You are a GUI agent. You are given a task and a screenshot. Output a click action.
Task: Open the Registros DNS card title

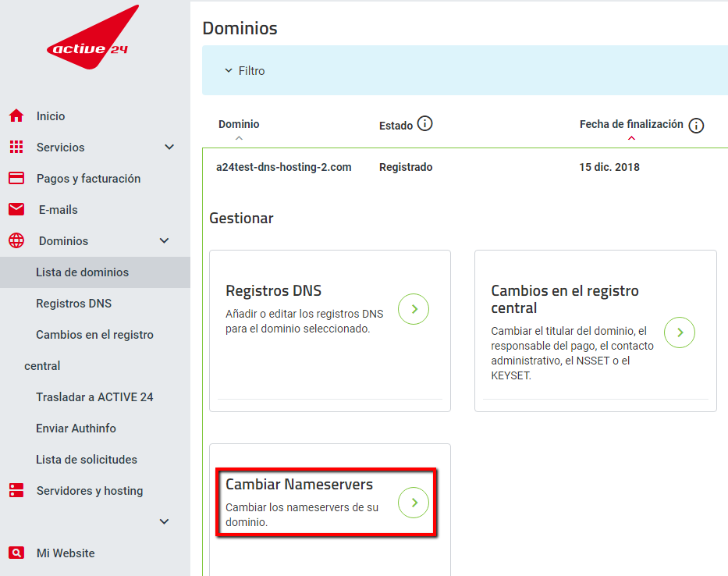(x=273, y=290)
